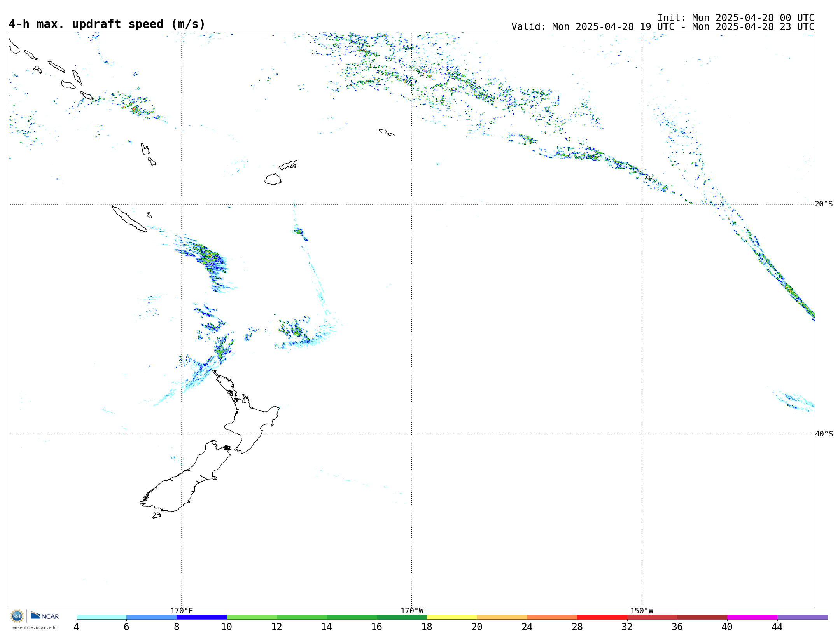
Task: Click the yellow 18-20 color swatch
Action: click(452, 617)
